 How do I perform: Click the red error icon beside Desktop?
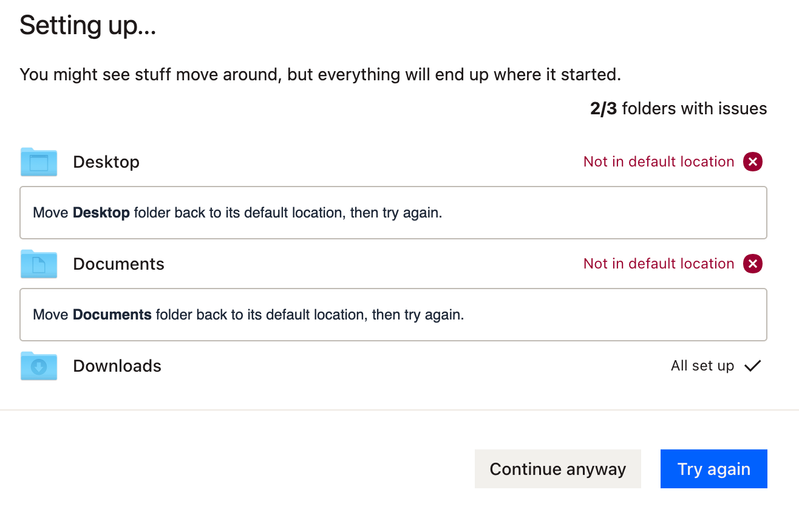[753, 162]
